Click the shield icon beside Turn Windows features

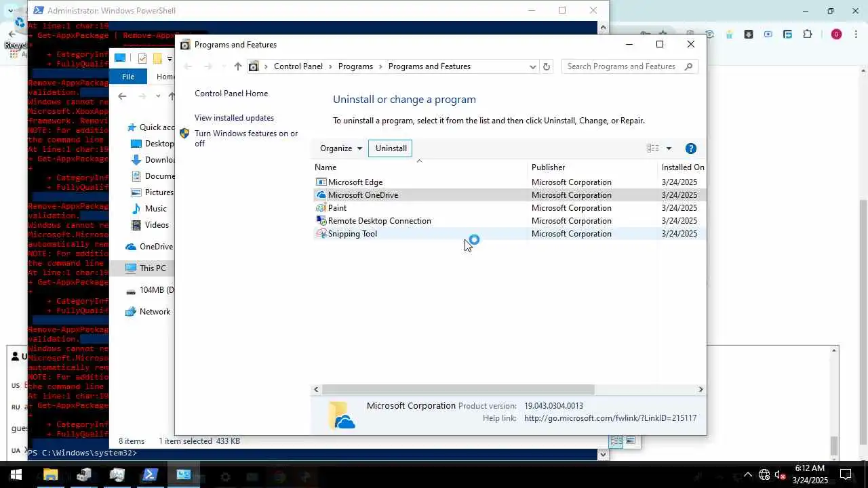(184, 134)
